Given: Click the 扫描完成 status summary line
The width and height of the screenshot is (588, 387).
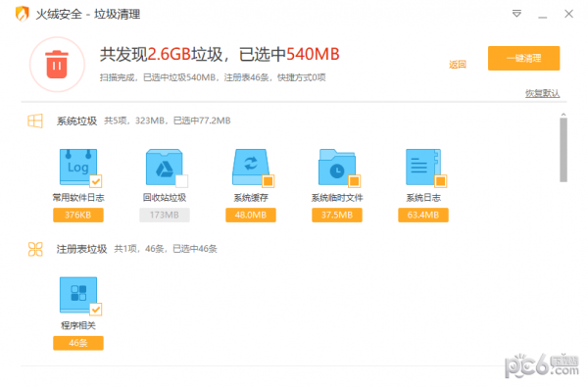Looking at the screenshot, I should (x=213, y=77).
